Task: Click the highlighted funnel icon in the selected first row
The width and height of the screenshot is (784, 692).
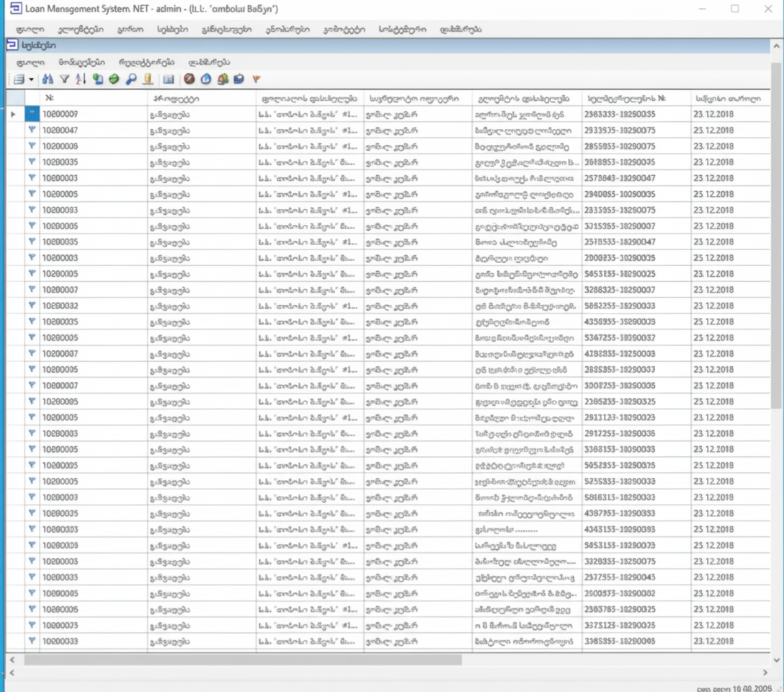Action: point(32,114)
